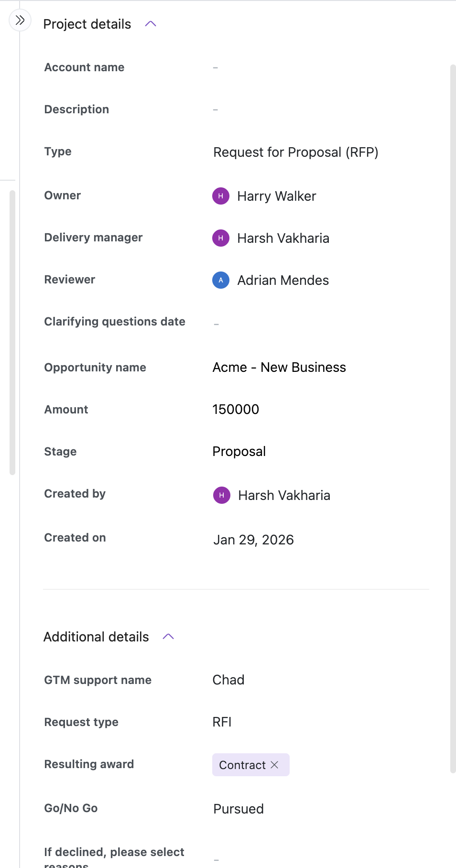
Task: Open the Go/No Go Pursued field
Action: 239,809
